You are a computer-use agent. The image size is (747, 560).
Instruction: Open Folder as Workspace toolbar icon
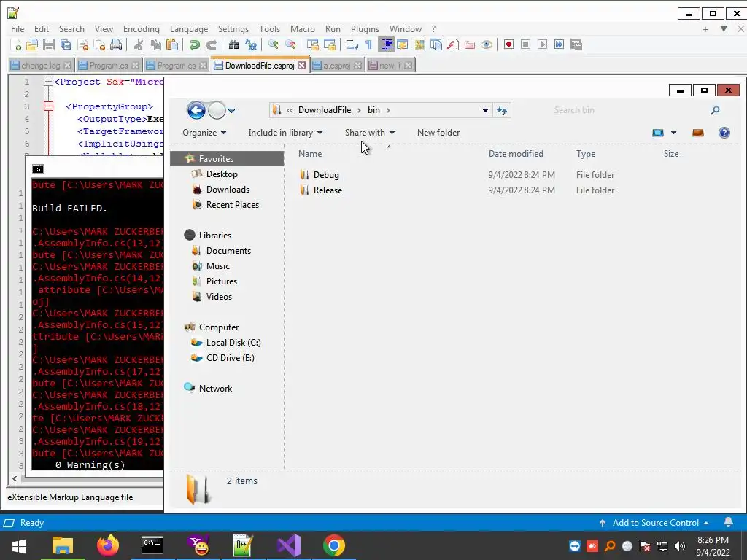470,44
